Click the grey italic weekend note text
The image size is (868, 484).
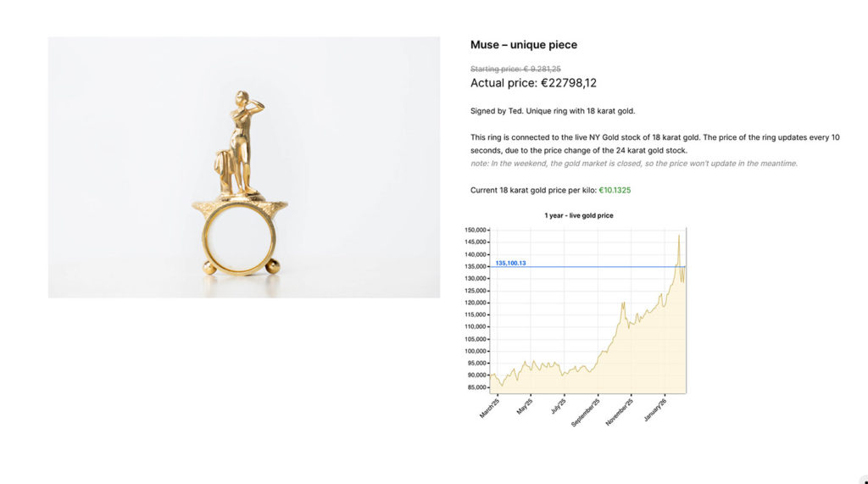tap(633, 164)
